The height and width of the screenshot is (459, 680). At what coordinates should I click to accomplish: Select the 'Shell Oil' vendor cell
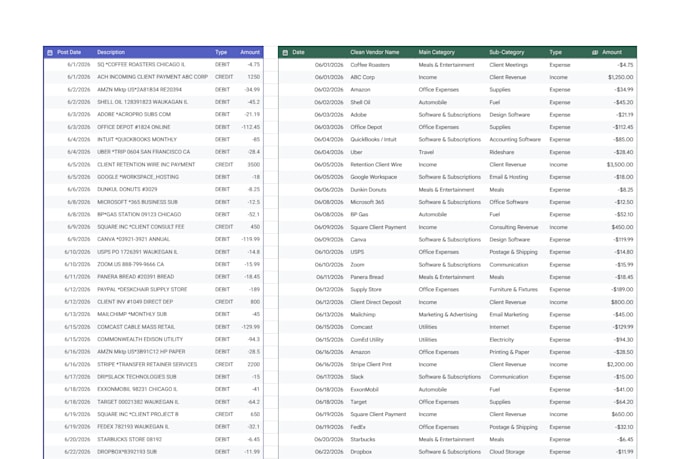(x=360, y=102)
